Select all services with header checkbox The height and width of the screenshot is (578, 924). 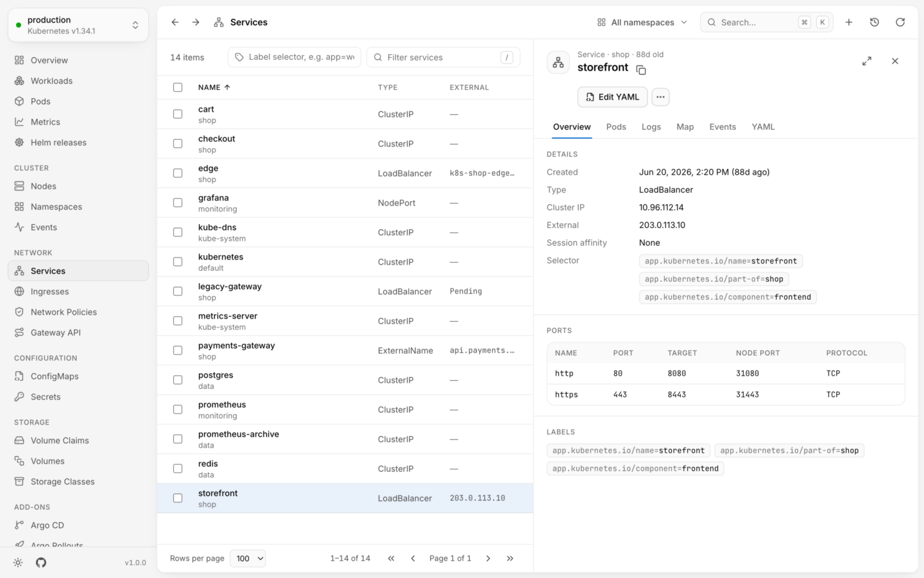tap(178, 87)
